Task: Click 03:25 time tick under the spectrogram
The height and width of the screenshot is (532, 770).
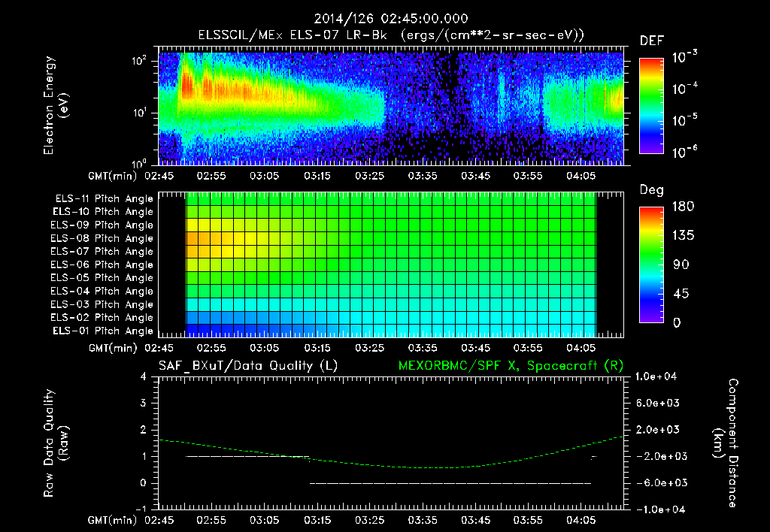Action: click(370, 176)
